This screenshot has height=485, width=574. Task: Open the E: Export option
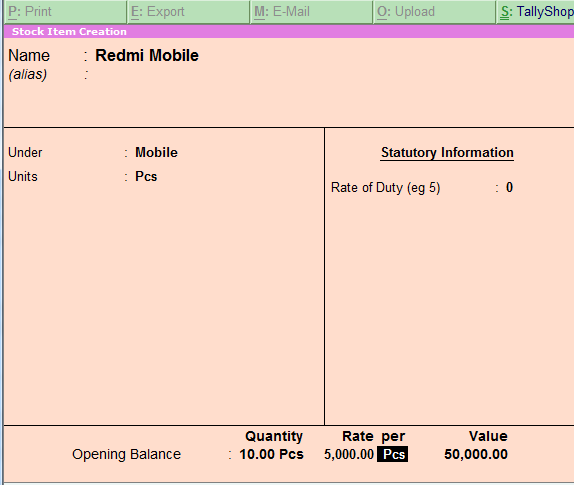[189, 12]
